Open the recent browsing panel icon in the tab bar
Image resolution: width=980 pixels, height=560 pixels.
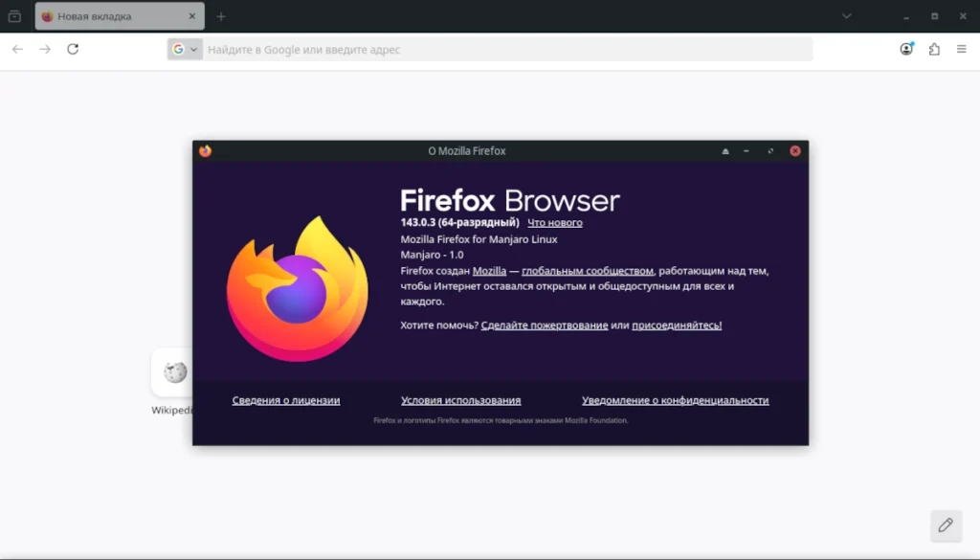(x=14, y=16)
